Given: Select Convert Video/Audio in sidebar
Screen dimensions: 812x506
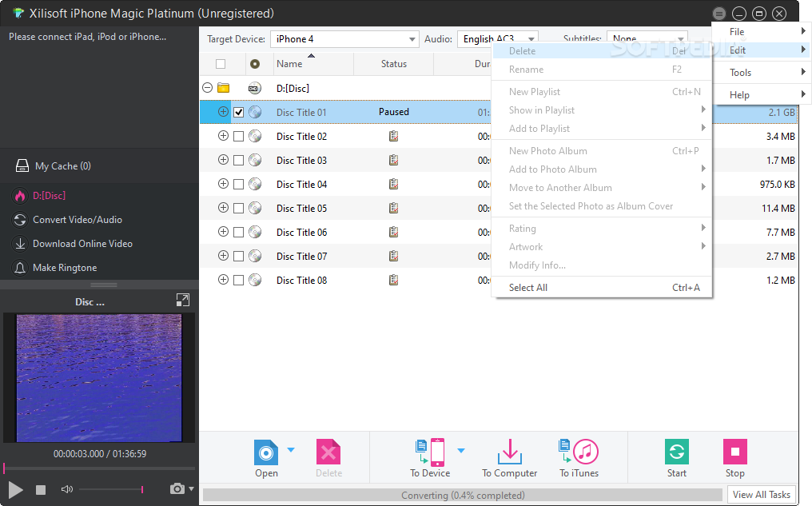Looking at the screenshot, I should coord(78,220).
